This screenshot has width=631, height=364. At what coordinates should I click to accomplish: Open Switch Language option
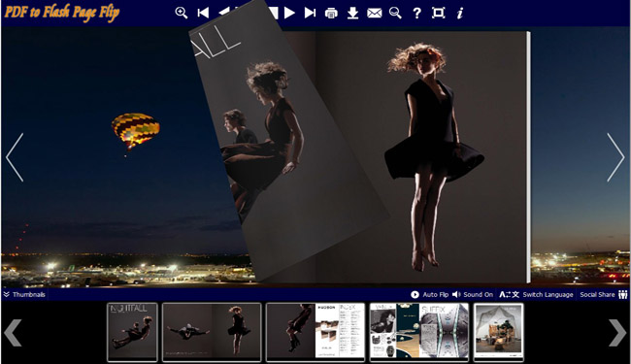pyautogui.click(x=536, y=294)
